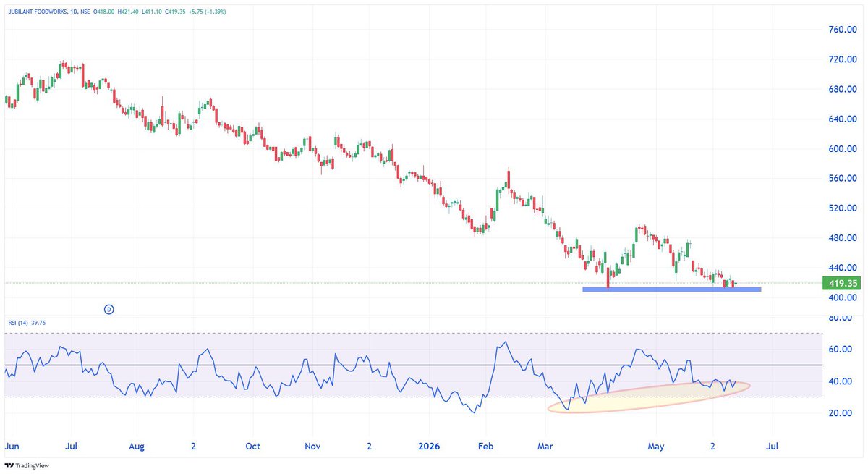The width and height of the screenshot is (868, 474).
Task: Click the close value C419.35 in header
Action: [x=175, y=12]
